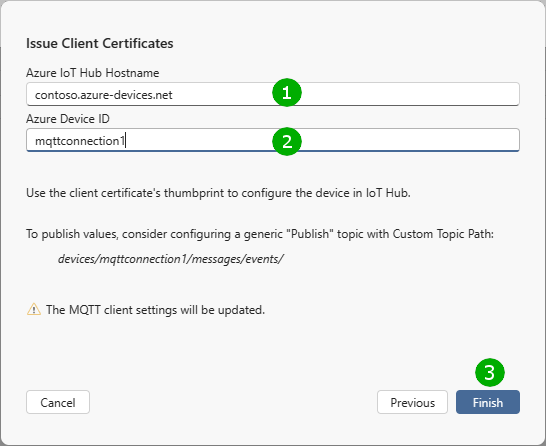This screenshot has width=546, height=446.
Task: Click the green number 3 marker
Action: pos(490,373)
